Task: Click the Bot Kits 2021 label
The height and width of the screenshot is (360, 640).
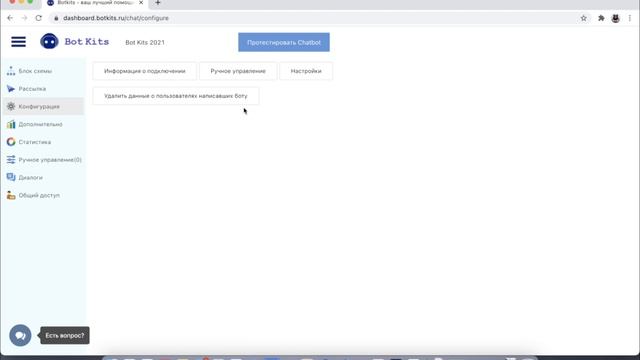Action: (x=145, y=42)
